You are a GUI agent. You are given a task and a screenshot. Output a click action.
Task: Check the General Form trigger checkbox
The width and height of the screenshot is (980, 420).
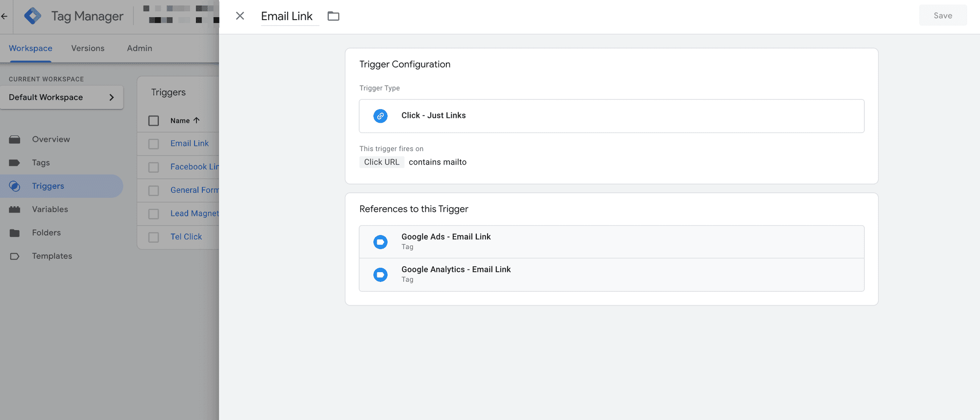[154, 190]
